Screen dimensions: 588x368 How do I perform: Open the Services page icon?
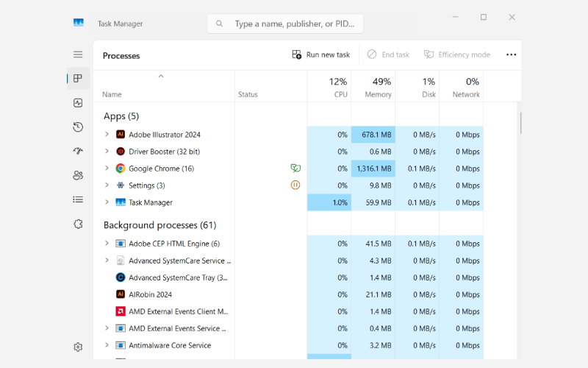coord(78,224)
